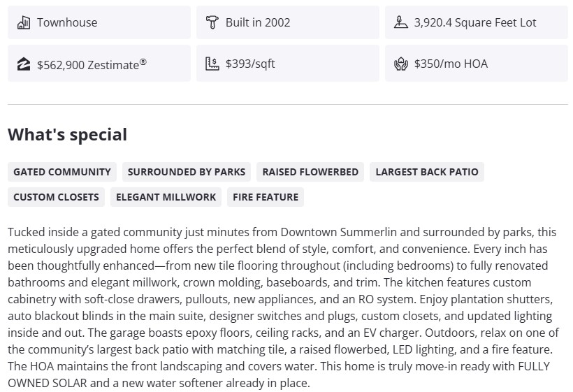Click the 3,920.4 Square Feet Lot tile

coord(476,22)
